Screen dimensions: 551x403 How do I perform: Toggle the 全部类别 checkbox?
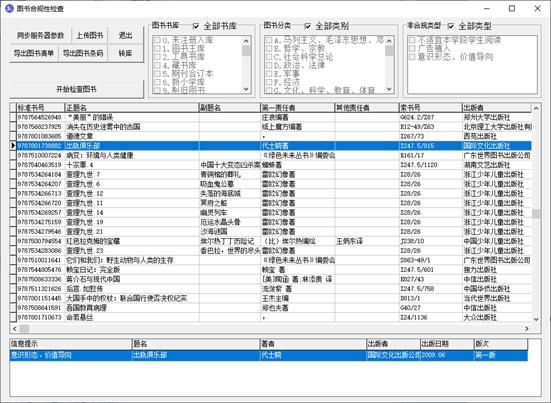click(307, 26)
